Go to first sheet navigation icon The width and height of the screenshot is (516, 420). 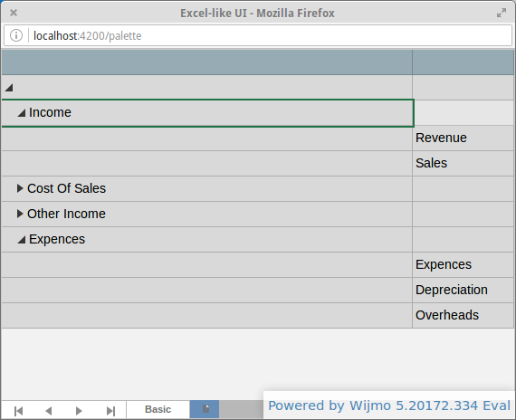tap(18, 410)
